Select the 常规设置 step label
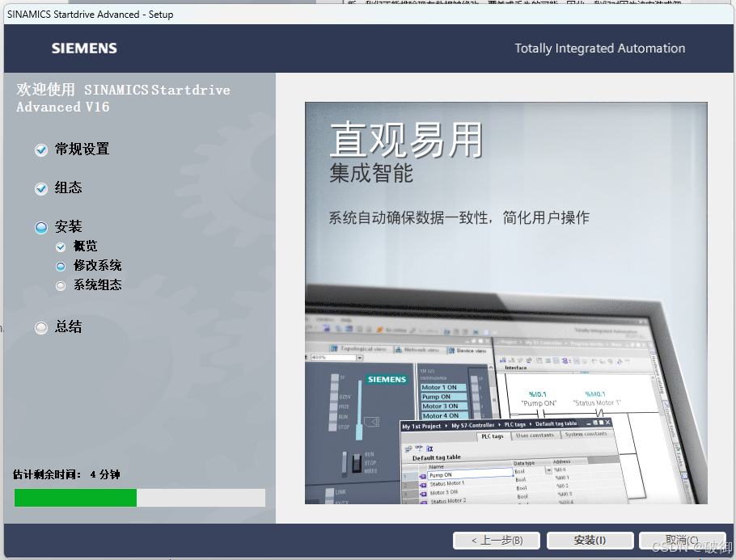Screen dimensions: 736x560 click(82, 149)
